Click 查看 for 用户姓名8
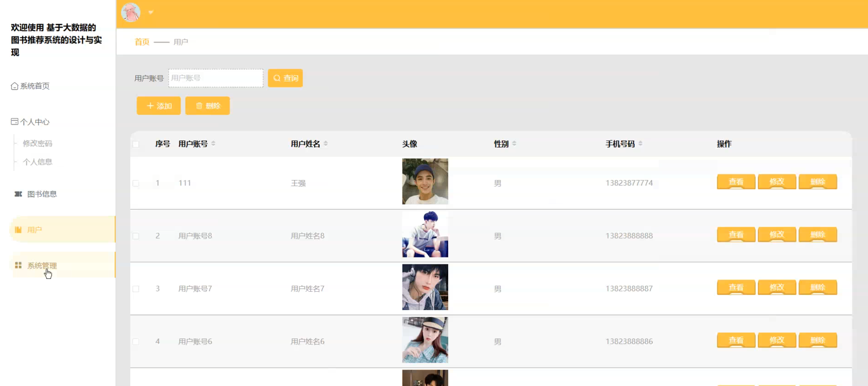Screen dimensions: 868x386 pyautogui.click(x=736, y=235)
